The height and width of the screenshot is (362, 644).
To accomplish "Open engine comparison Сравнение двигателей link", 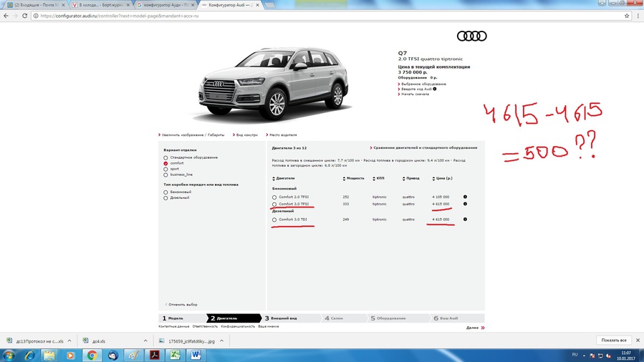I will (x=423, y=147).
